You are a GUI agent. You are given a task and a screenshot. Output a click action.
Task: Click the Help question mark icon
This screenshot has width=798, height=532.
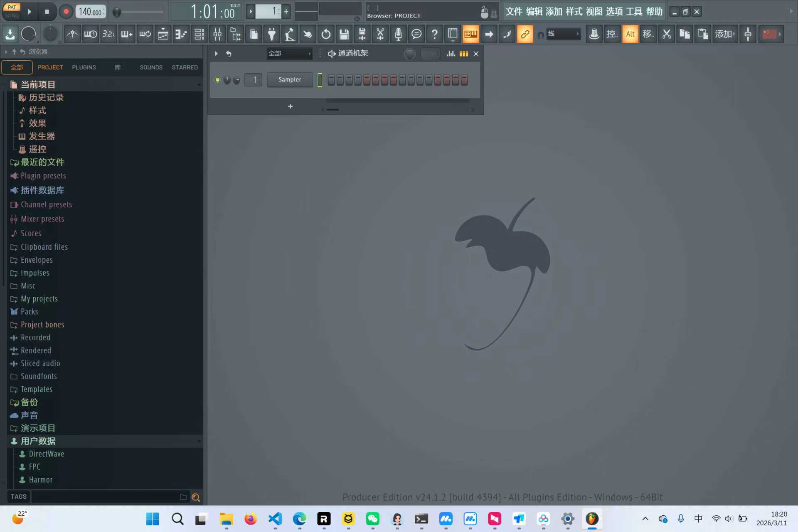click(x=435, y=34)
